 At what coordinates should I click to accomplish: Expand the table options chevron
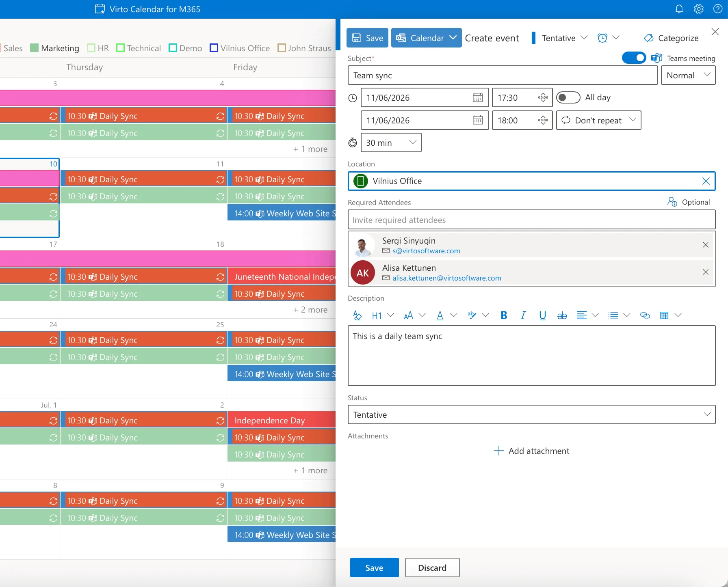pos(678,315)
